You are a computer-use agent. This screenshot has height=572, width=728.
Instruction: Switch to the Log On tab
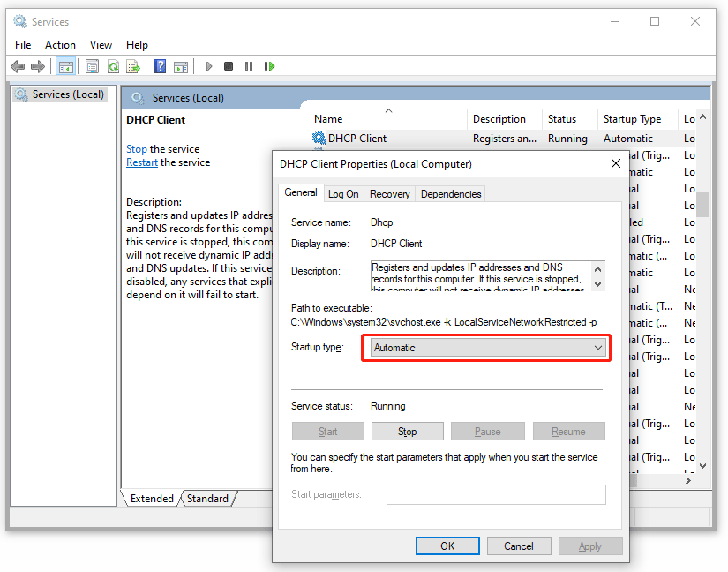point(343,193)
